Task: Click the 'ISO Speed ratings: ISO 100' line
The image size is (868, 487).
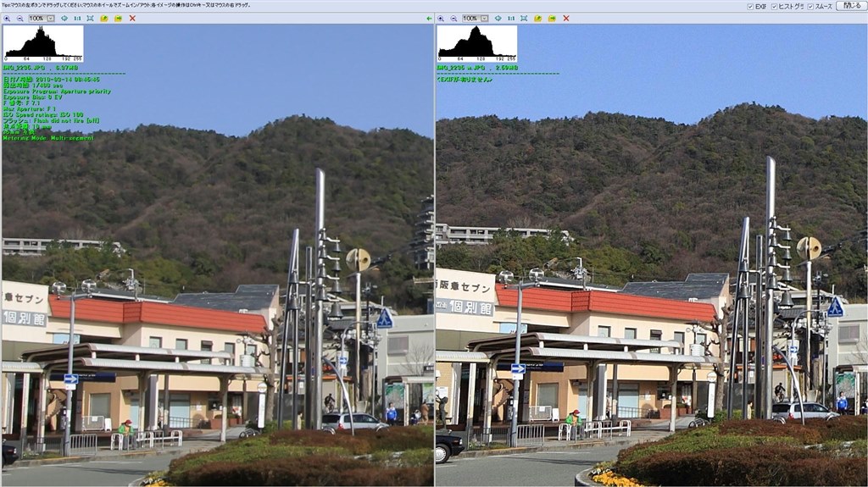Action: [43, 114]
